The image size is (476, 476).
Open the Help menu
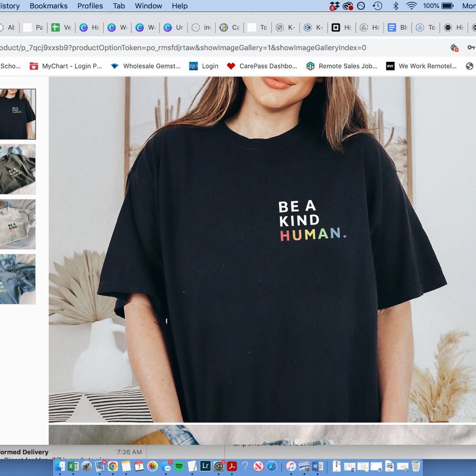click(x=179, y=6)
